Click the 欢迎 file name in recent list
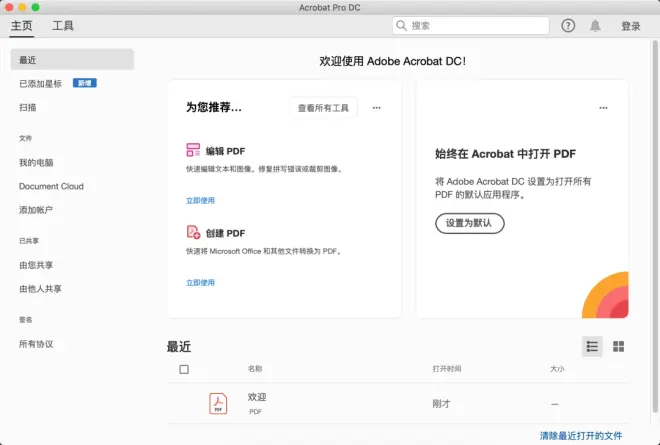Image resolution: width=660 pixels, height=445 pixels. click(257, 397)
